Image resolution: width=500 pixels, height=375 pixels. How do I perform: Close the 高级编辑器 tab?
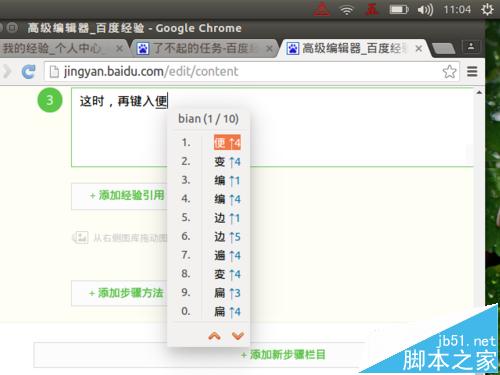pos(419,49)
